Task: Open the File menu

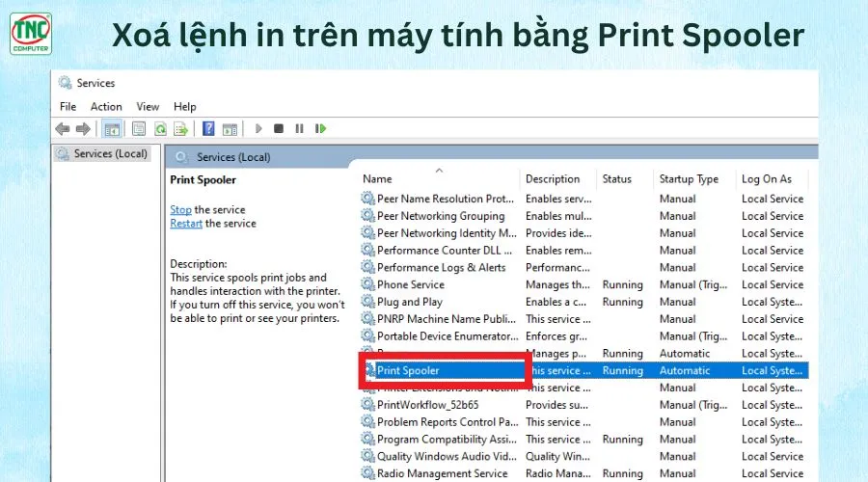Action: tap(68, 106)
